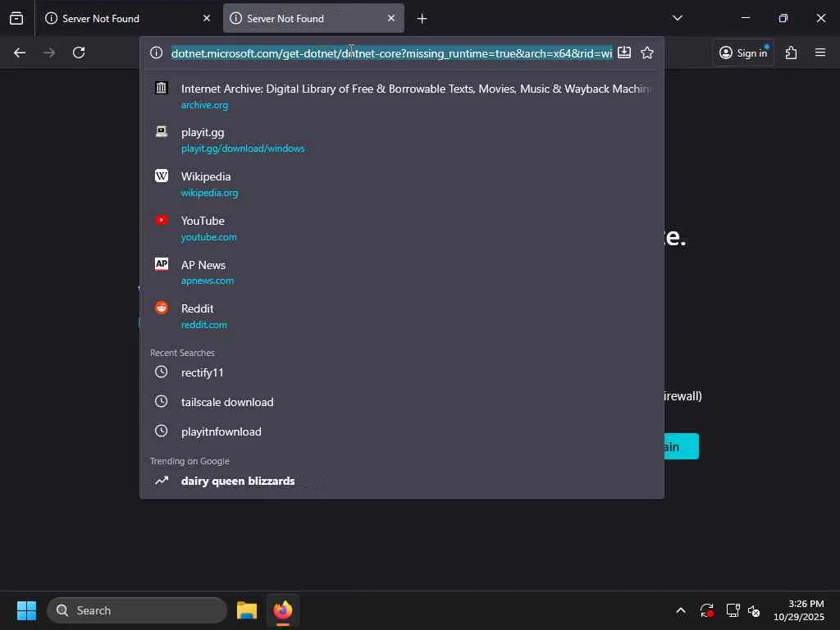Click the site information icon in address bar

tap(156, 52)
